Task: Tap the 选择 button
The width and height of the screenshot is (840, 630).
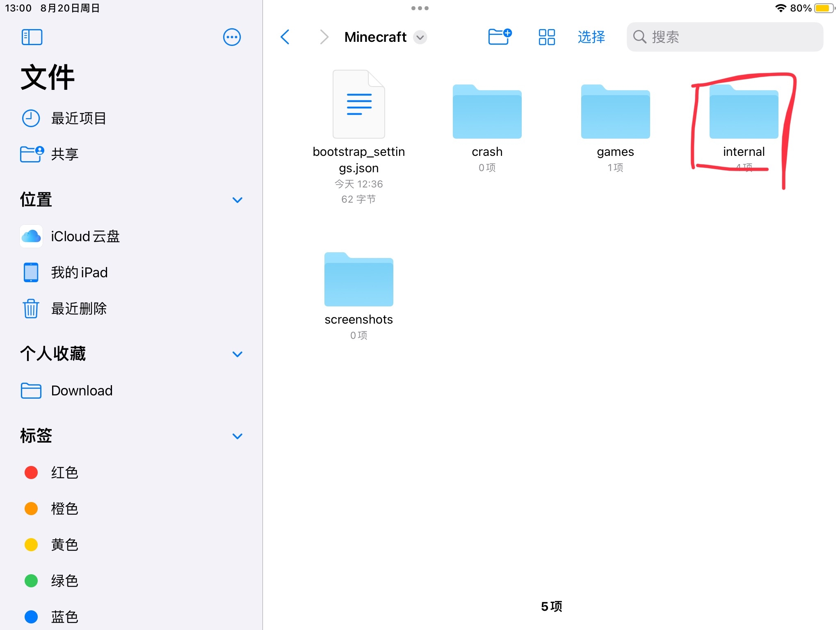Action: click(591, 37)
